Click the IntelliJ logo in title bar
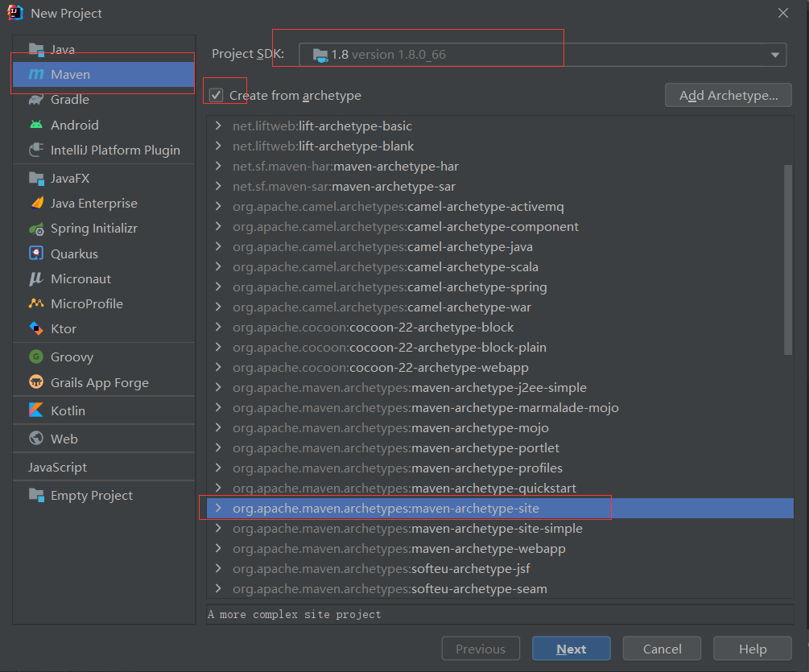 click(x=15, y=12)
